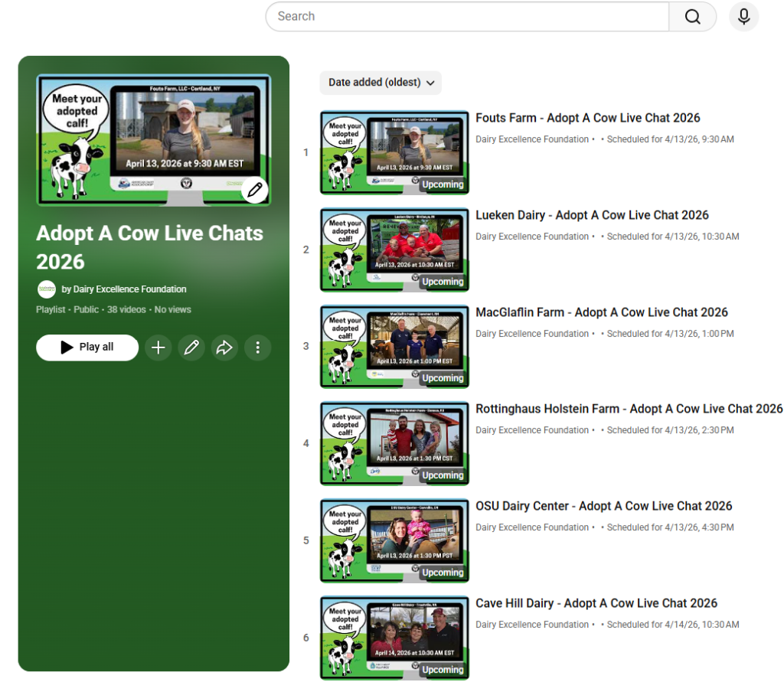This screenshot has height=682, width=784.
Task: Activate voice search microphone icon
Action: (743, 17)
